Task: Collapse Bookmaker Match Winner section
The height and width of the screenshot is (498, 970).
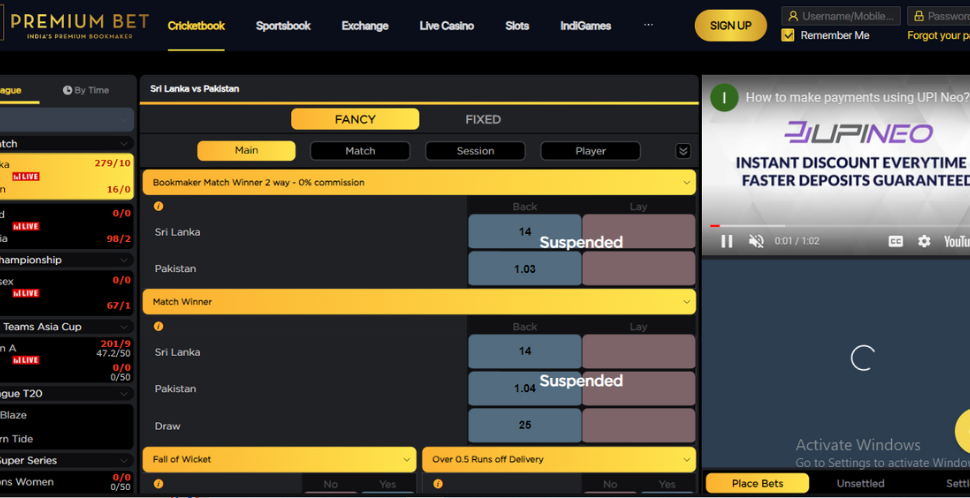Action: pos(686,182)
